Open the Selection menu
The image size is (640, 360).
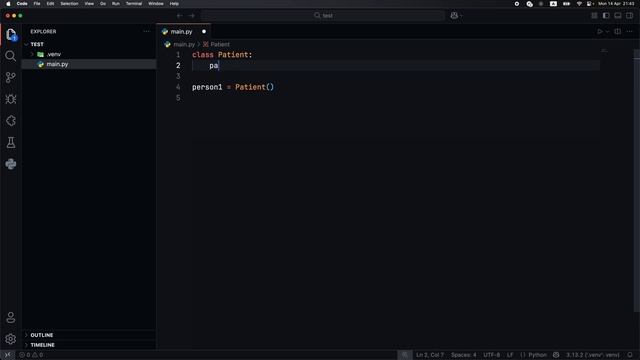tap(69, 4)
